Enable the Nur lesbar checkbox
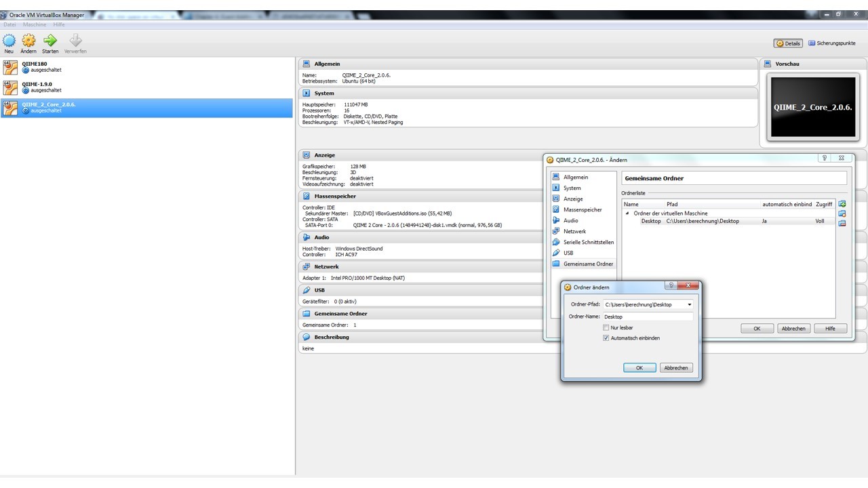This screenshot has width=868, height=488. [606, 327]
